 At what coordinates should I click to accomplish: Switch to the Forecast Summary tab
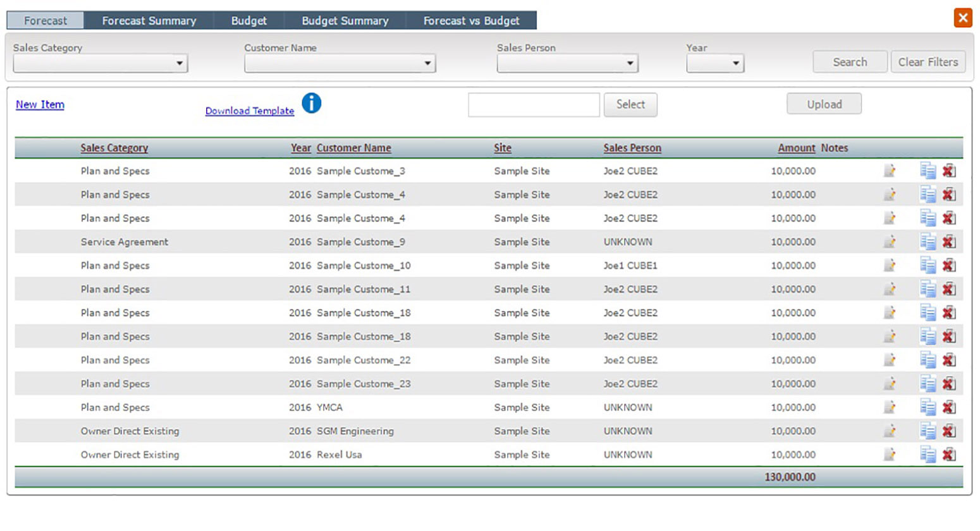pyautogui.click(x=149, y=21)
